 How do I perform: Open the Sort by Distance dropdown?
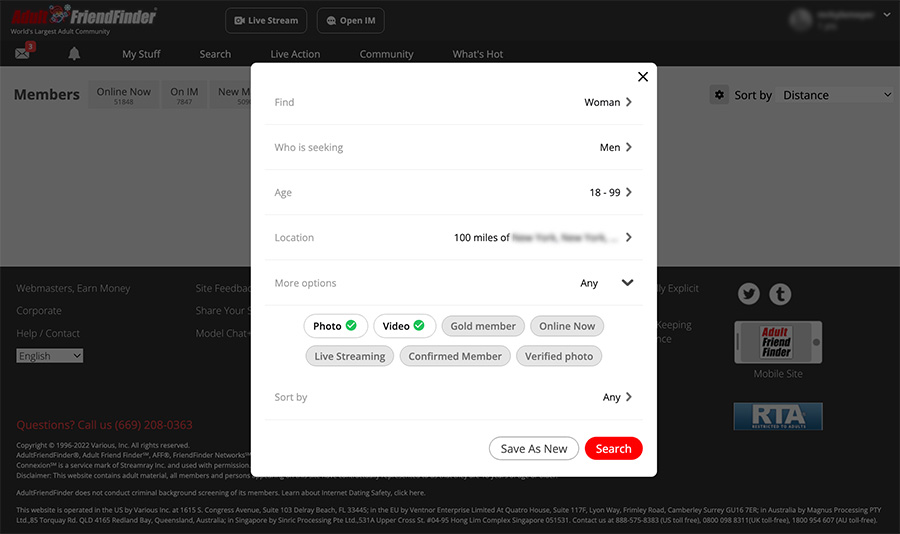(x=836, y=95)
